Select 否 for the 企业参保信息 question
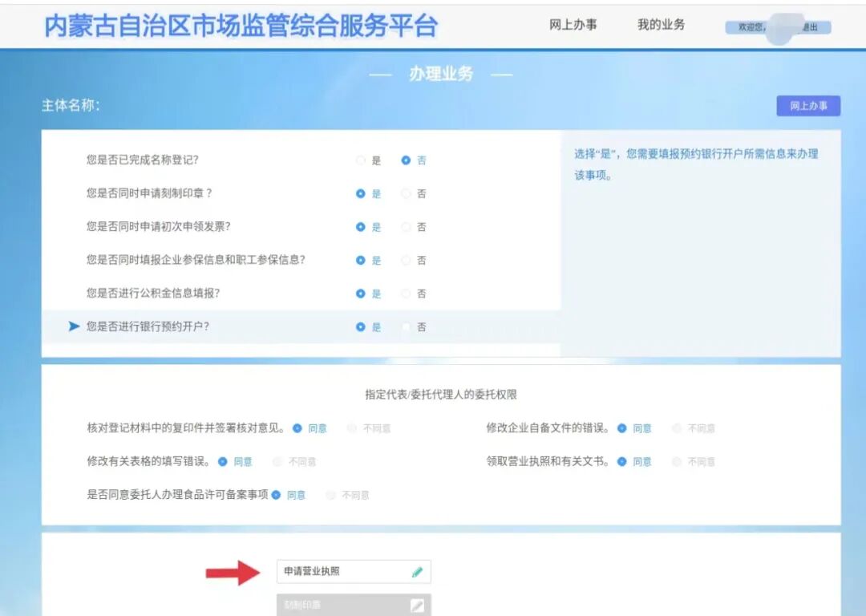 coord(407,260)
